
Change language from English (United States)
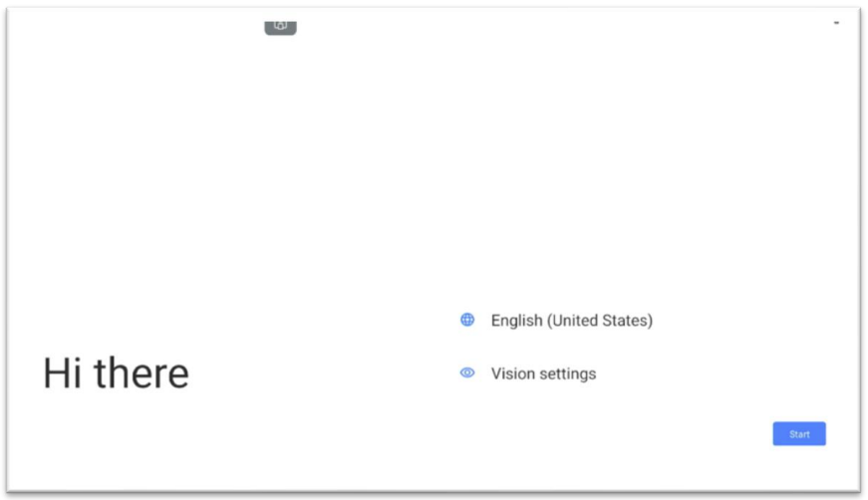tap(556, 321)
